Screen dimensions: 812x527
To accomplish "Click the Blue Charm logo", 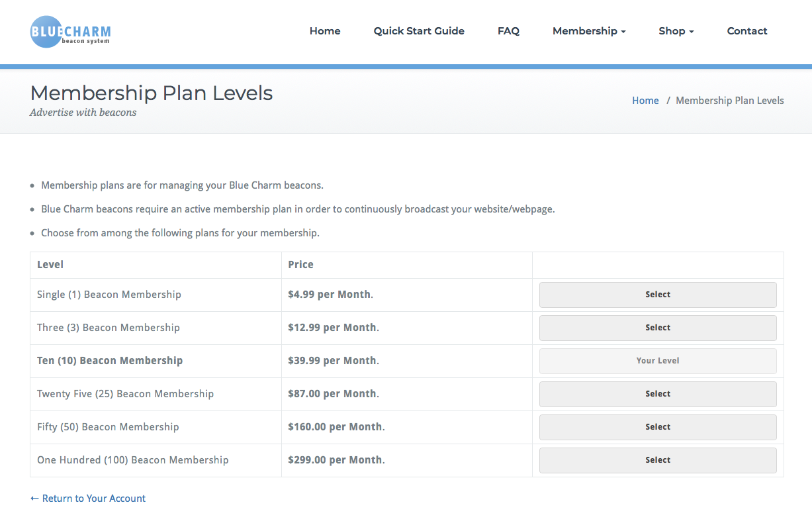I will pos(71,32).
